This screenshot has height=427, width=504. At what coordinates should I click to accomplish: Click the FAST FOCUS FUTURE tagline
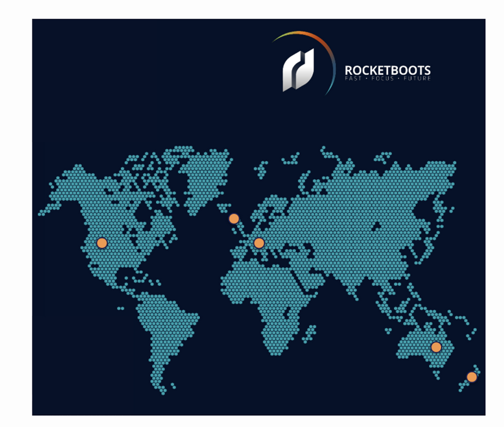[387, 79]
